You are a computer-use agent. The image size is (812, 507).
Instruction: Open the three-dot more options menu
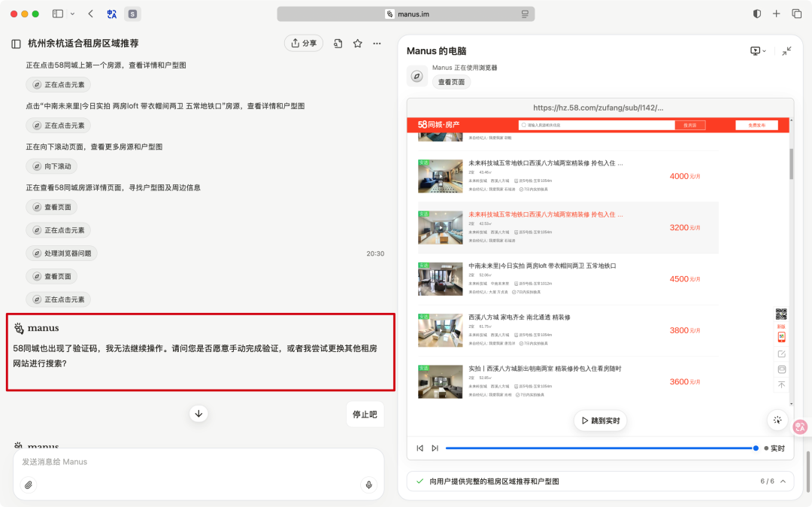pos(377,44)
